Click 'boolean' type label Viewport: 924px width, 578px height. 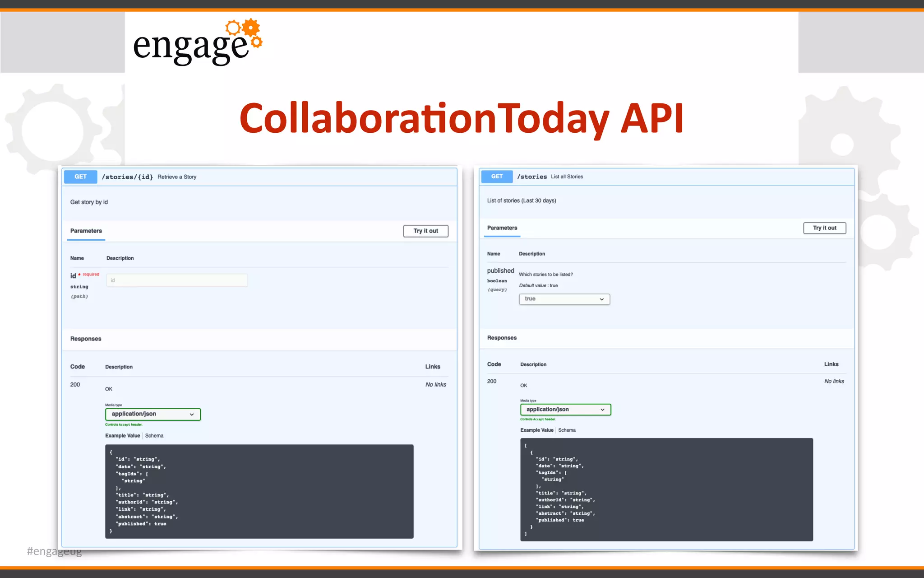click(x=497, y=281)
